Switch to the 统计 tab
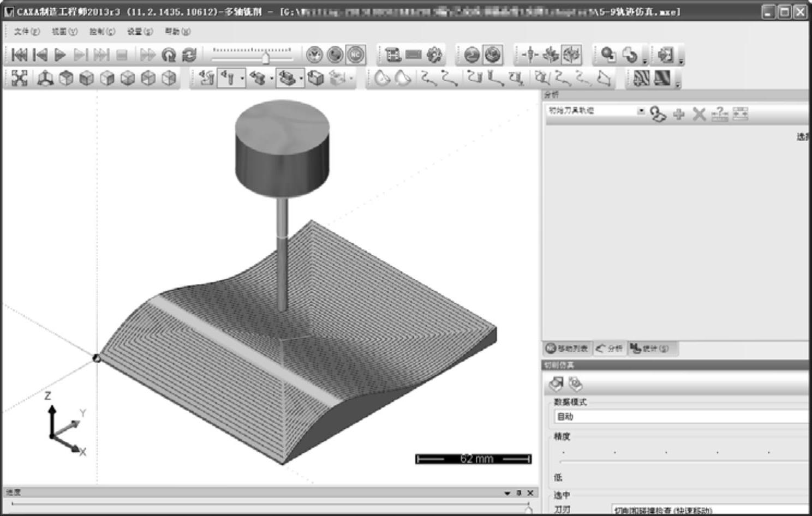This screenshot has height=516, width=812. 650,349
